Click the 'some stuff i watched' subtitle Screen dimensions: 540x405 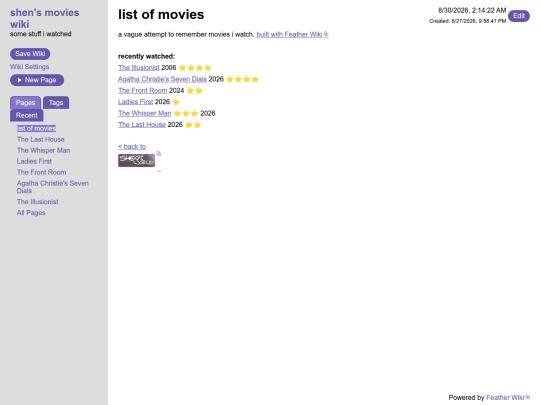pyautogui.click(x=41, y=34)
